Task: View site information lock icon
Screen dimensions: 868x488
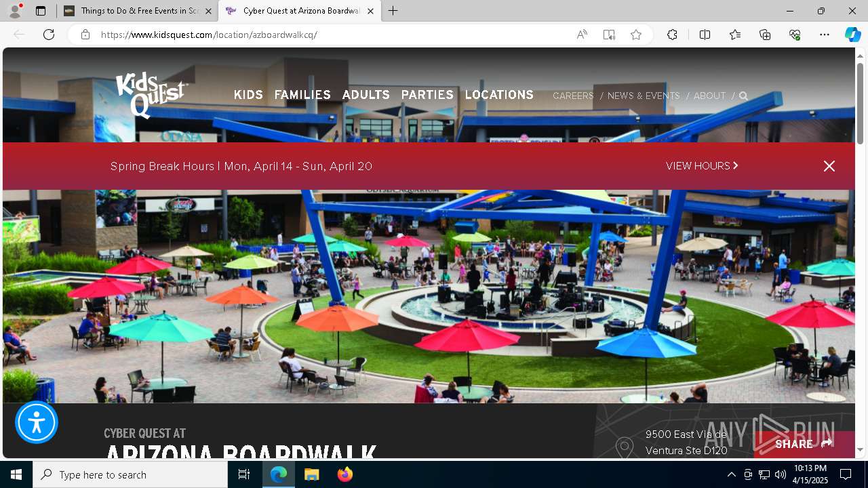Action: (x=85, y=35)
